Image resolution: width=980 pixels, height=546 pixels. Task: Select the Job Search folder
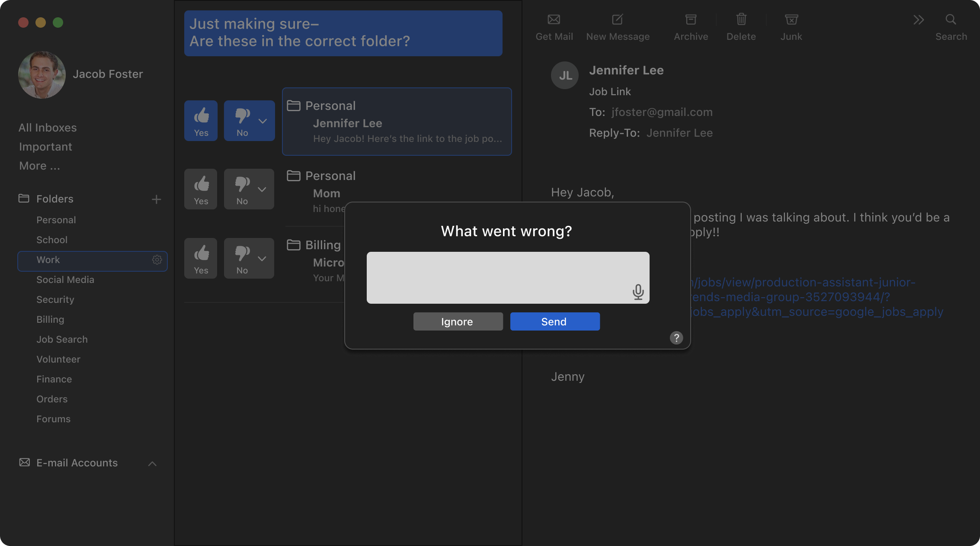[62, 340]
